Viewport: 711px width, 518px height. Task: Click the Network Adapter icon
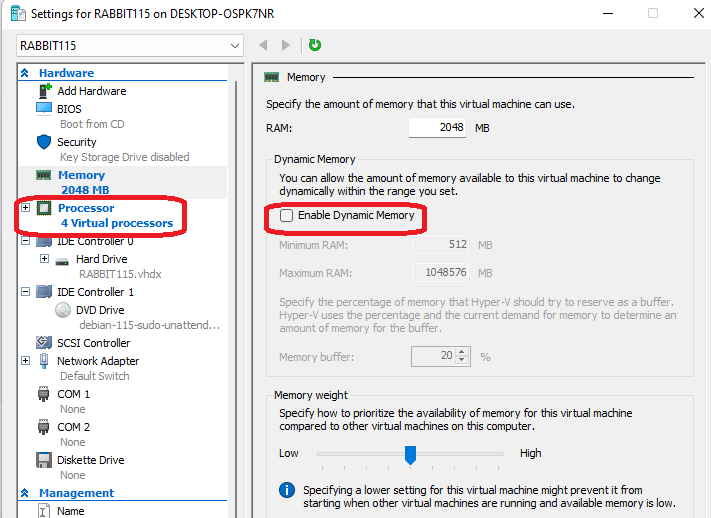click(x=44, y=361)
